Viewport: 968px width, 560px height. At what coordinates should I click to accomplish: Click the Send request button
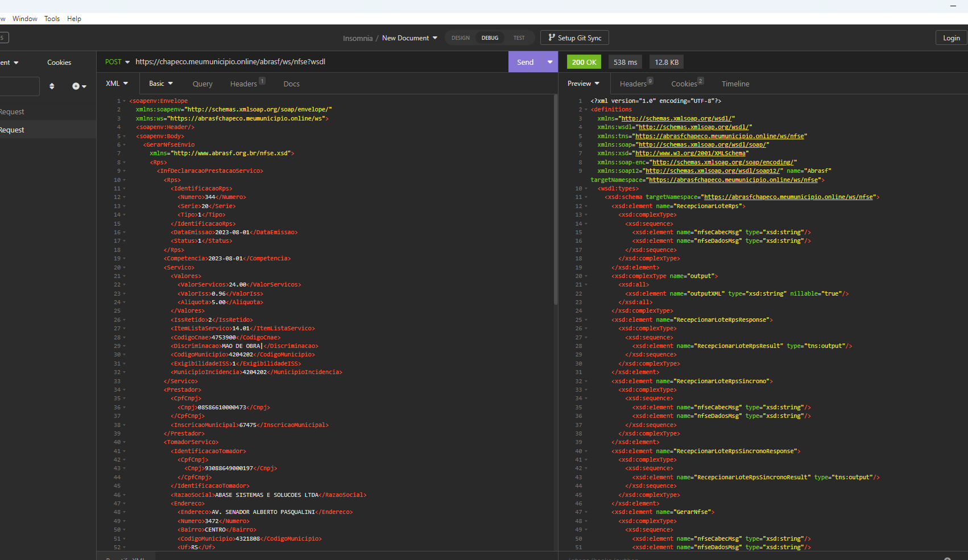tap(525, 62)
